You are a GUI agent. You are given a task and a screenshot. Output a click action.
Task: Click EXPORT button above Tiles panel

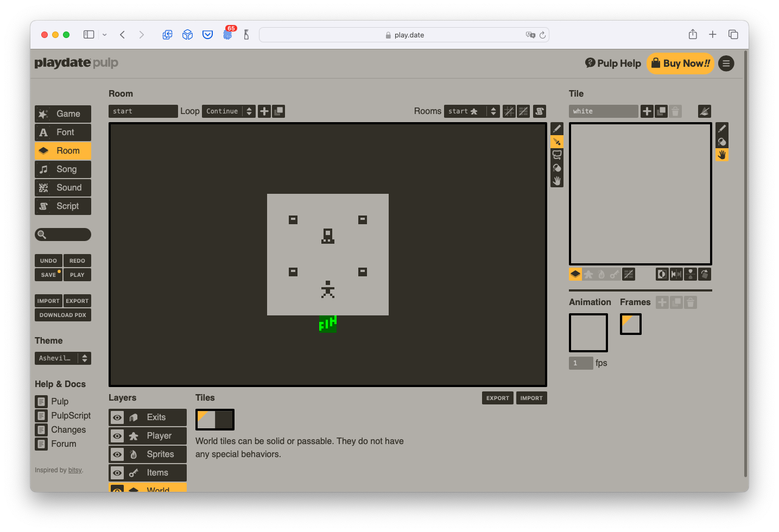pos(498,398)
